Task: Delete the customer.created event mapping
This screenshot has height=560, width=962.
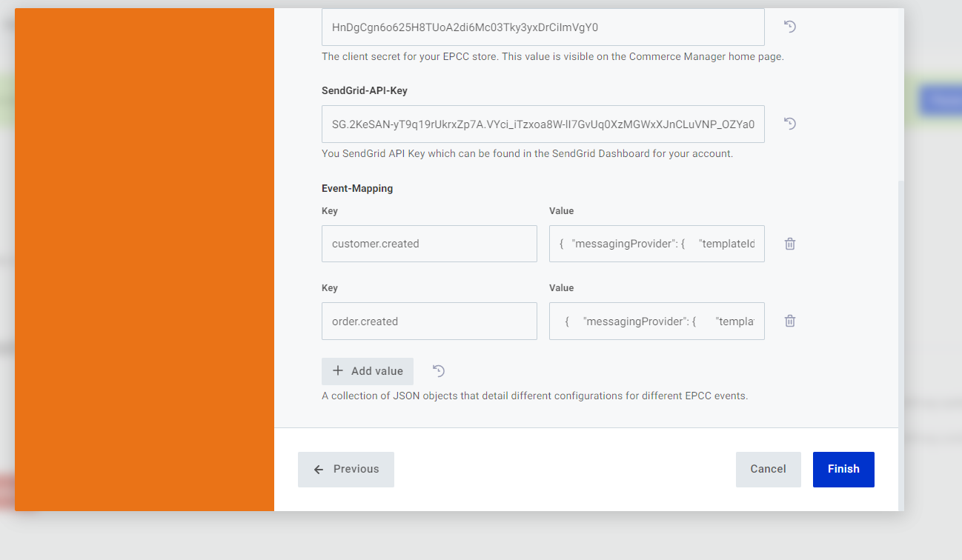Action: coord(789,243)
